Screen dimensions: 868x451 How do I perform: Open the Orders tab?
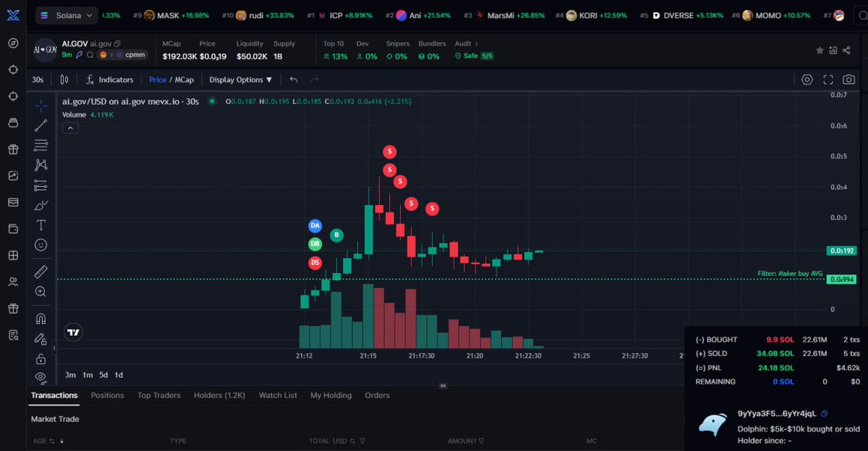coord(377,395)
